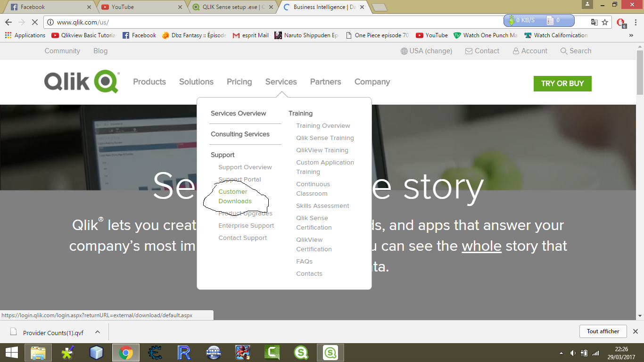Open the YouTube bookmark in bookmarks bar
Screen dimensions: 644x362
pyautogui.click(x=432, y=35)
